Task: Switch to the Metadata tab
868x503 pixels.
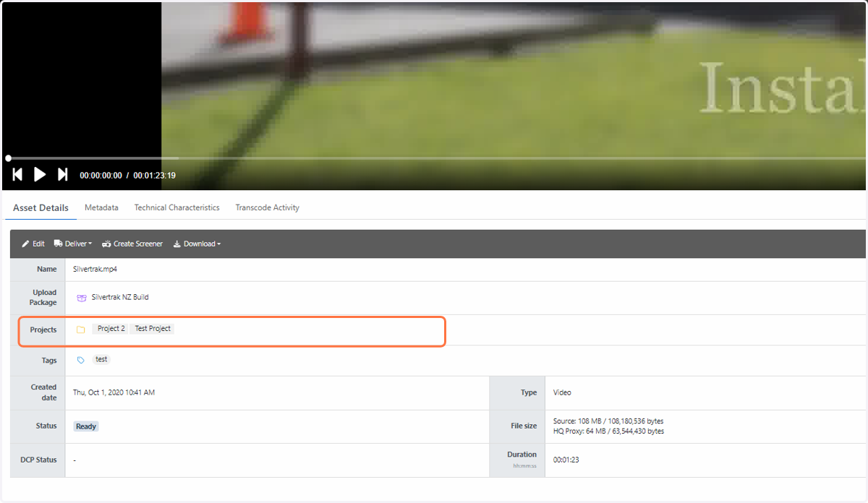Action: [x=101, y=207]
